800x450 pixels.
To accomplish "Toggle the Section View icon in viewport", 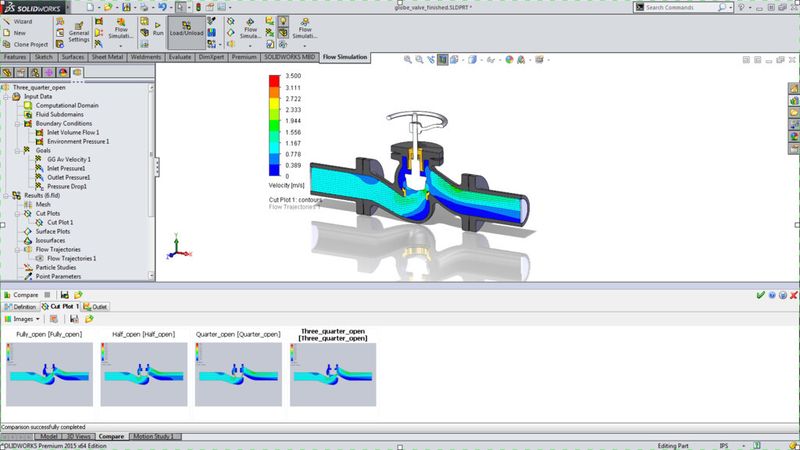I will (442, 60).
